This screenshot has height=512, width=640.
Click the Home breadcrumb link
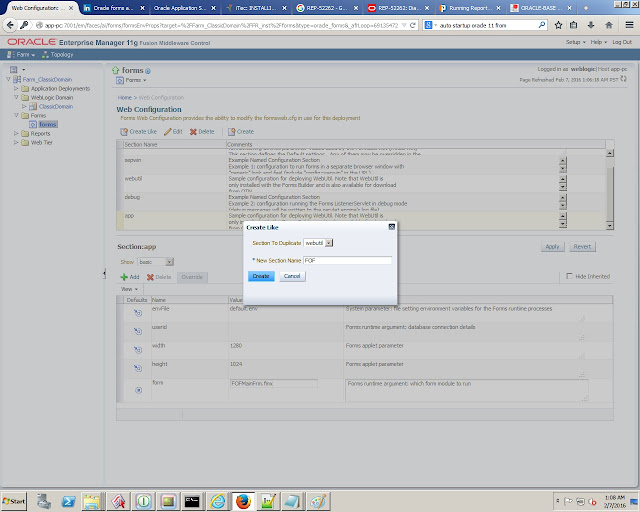click(124, 98)
